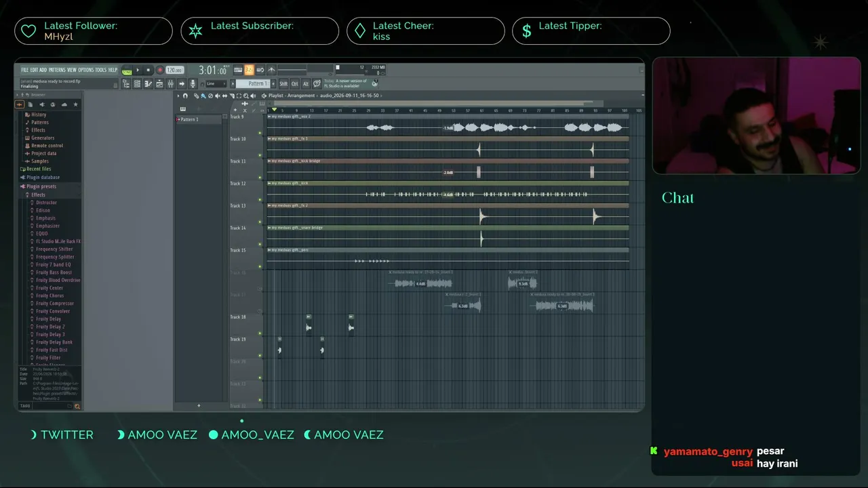This screenshot has height=488, width=868.
Task: Toggle the Alt modifier button
Action: [x=306, y=84]
